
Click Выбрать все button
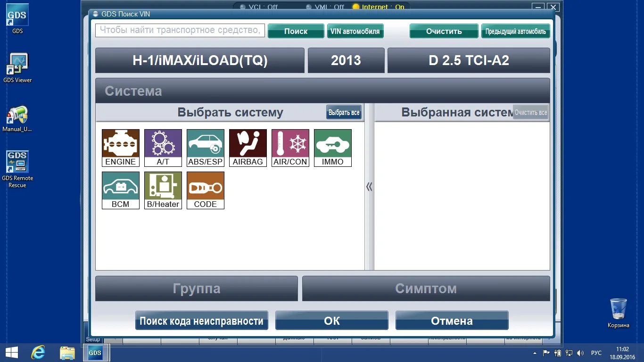coord(344,112)
